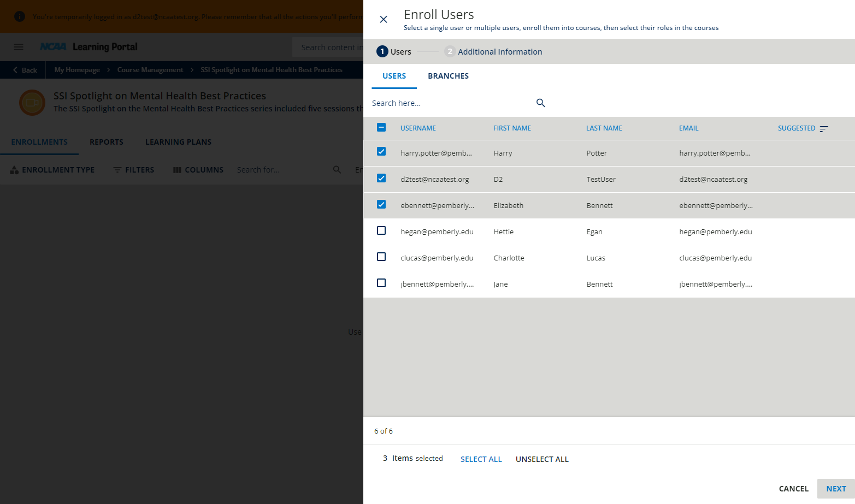The image size is (855, 504).
Task: Click the search magnifier icon in Enroll Users
Action: point(541,103)
